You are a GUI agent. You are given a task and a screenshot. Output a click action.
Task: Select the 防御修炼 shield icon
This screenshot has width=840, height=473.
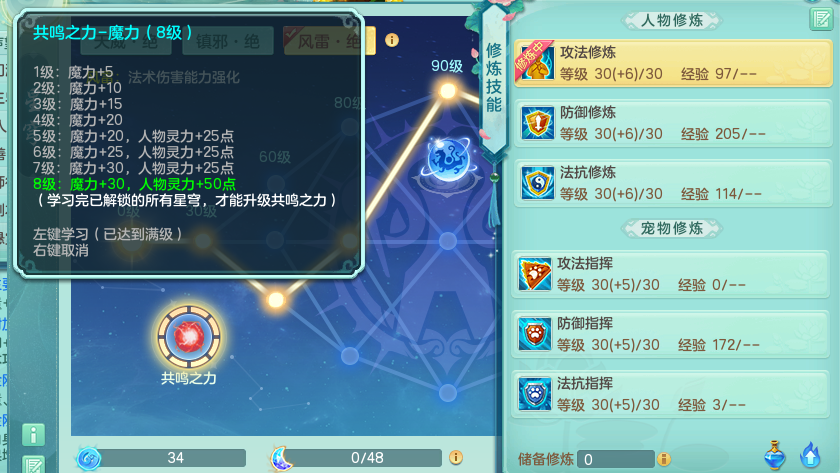click(537, 123)
